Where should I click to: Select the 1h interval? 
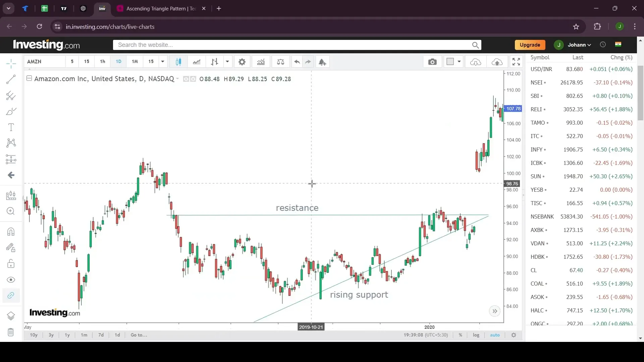tap(102, 61)
